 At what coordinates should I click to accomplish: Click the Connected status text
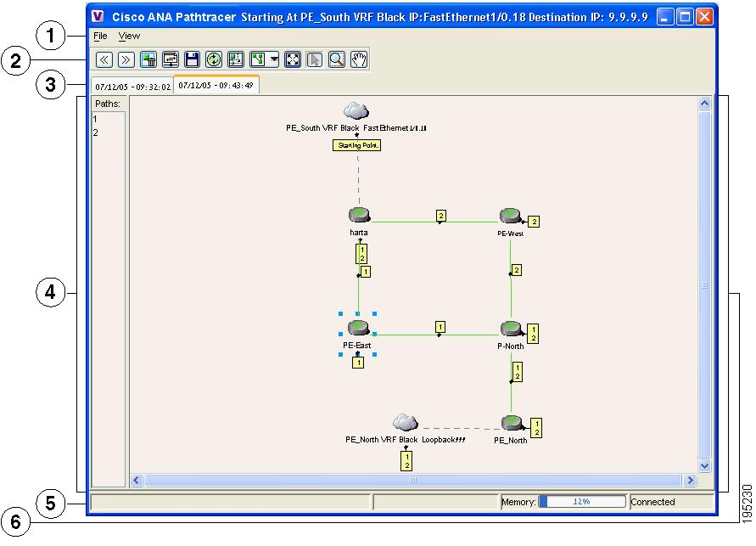(652, 502)
